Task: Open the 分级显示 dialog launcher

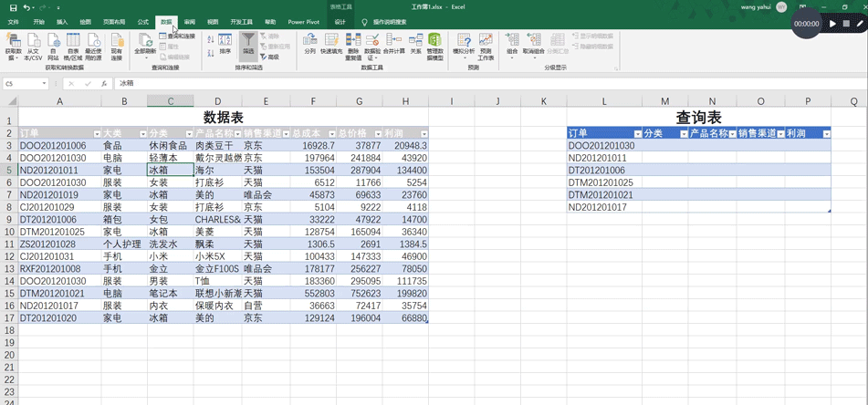Action: click(x=616, y=68)
